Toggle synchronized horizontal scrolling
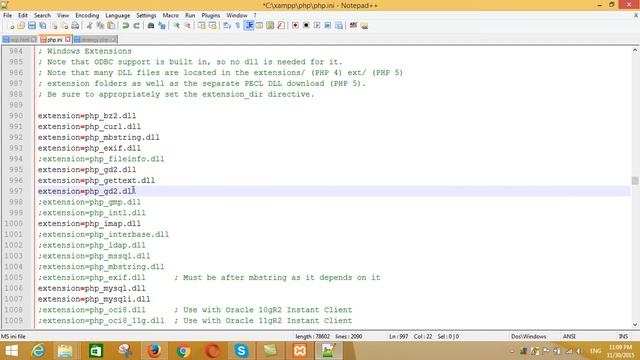The height and width of the screenshot is (360, 640). pyautogui.click(x=213, y=26)
